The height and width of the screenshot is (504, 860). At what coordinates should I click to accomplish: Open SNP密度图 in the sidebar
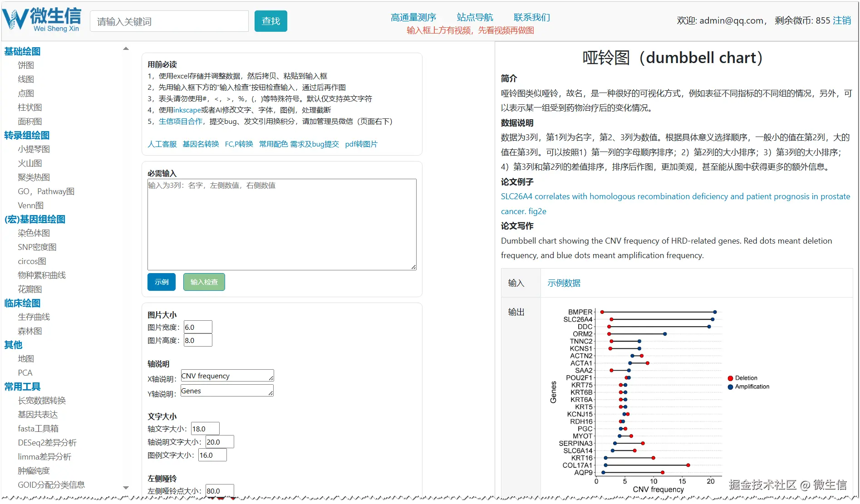pos(37,247)
